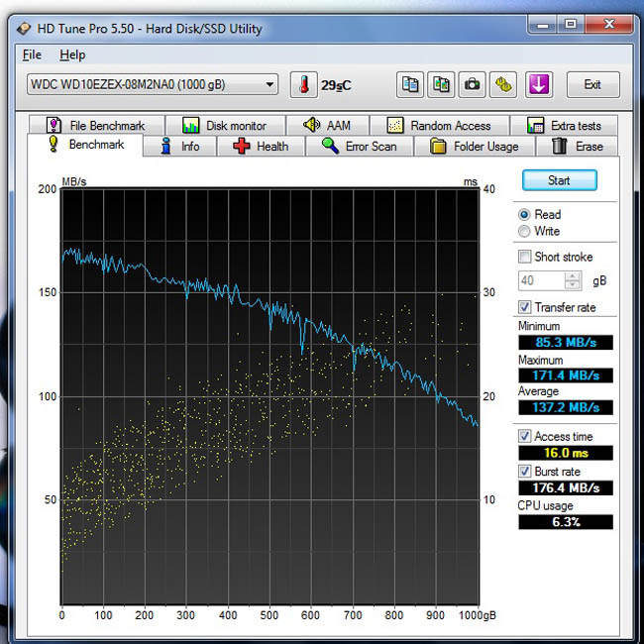Copy benchmark info to clipboard icon
644x644 pixels.
(410, 84)
